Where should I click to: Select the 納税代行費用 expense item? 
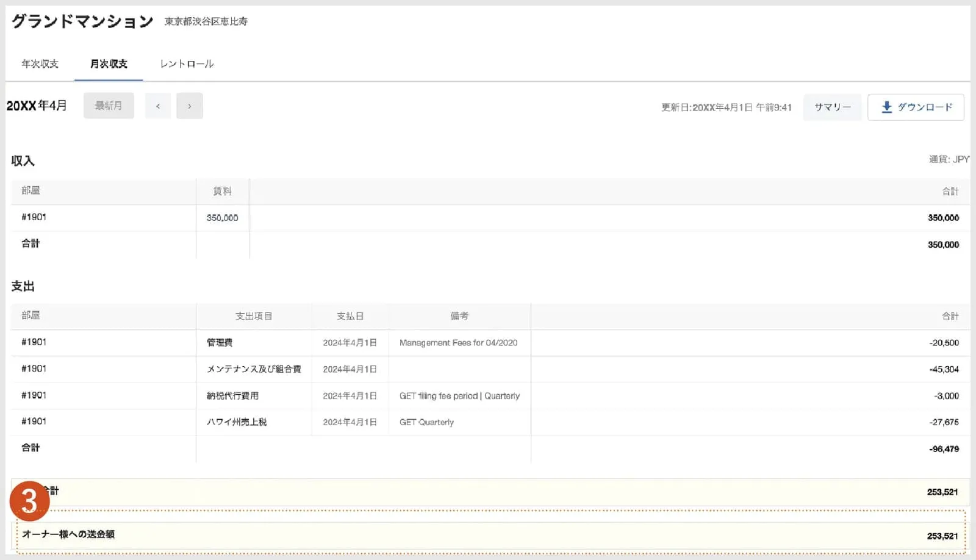tap(232, 396)
